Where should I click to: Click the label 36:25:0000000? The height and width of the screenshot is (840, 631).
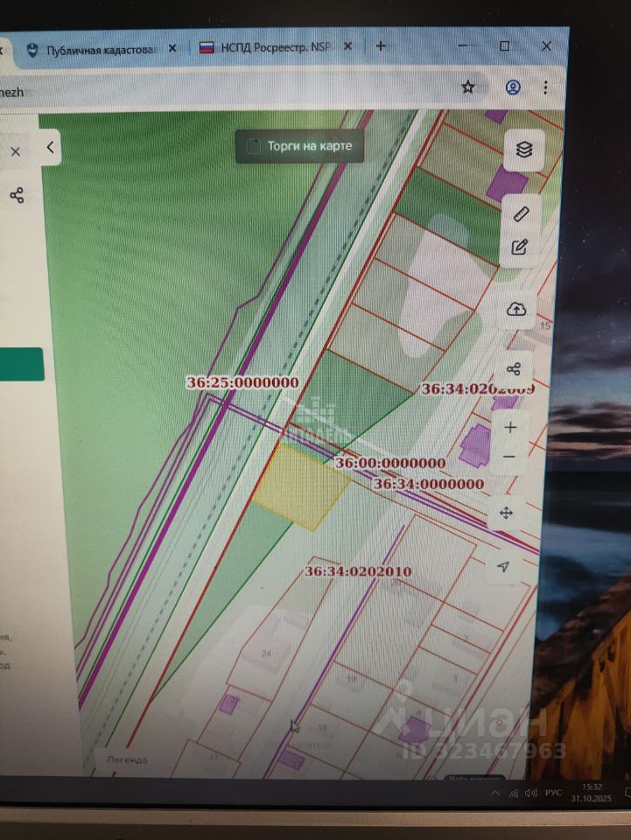[242, 382]
